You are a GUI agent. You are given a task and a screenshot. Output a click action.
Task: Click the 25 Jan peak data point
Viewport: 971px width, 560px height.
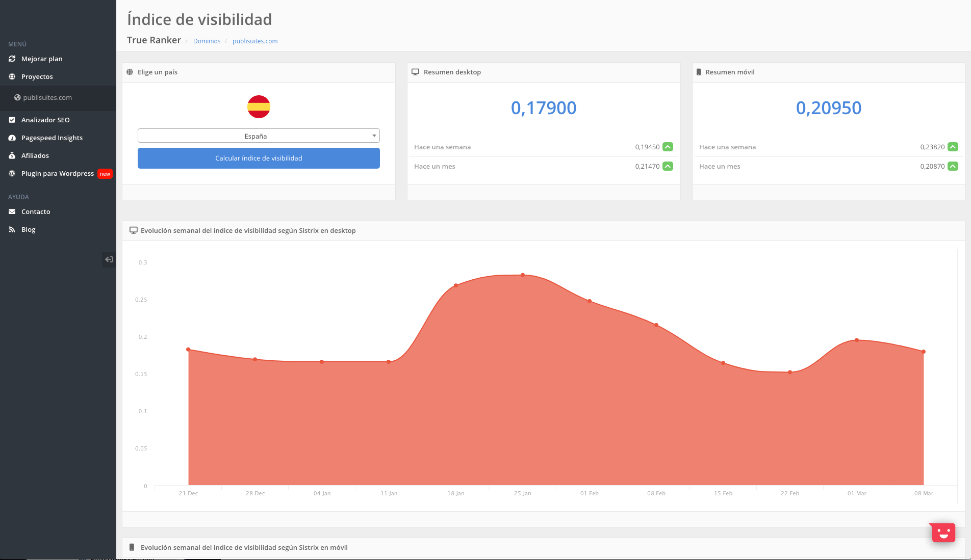[x=523, y=275]
